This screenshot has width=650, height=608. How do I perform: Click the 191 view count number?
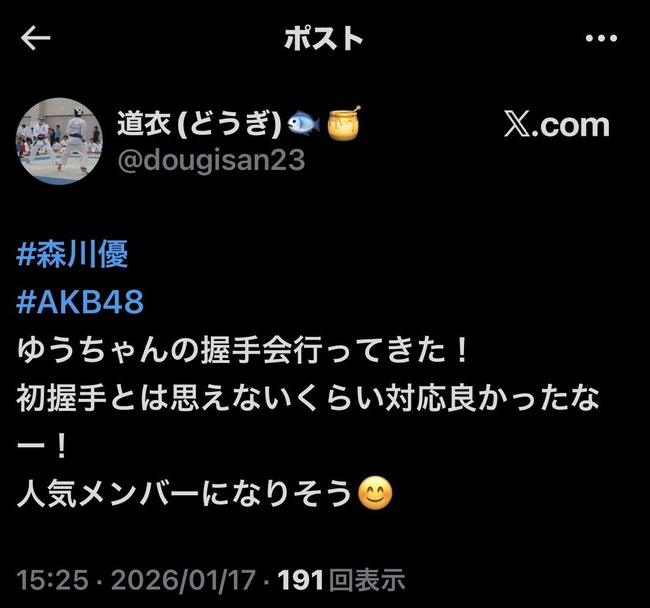click(301, 579)
